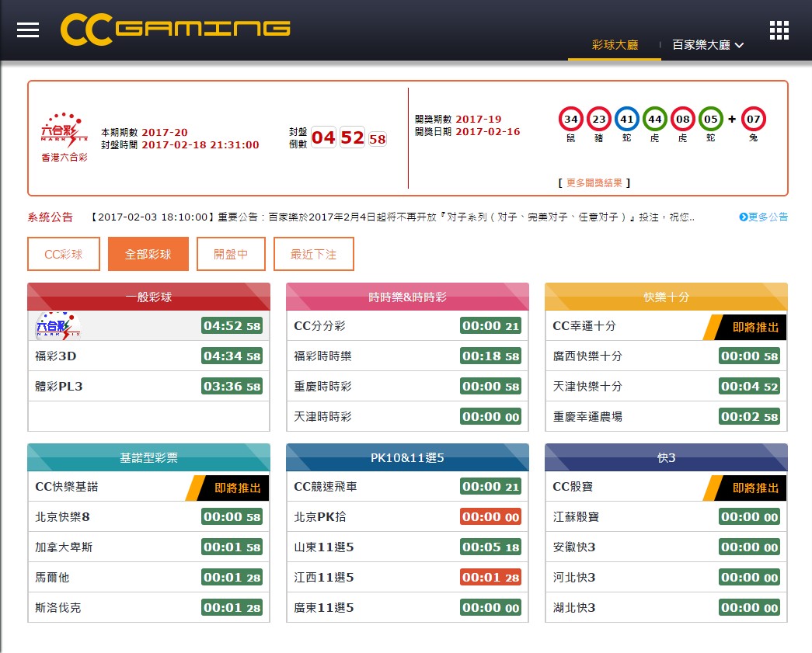The height and width of the screenshot is (653, 812).
Task: Open the 馬爾他 game
Action: coord(148,578)
